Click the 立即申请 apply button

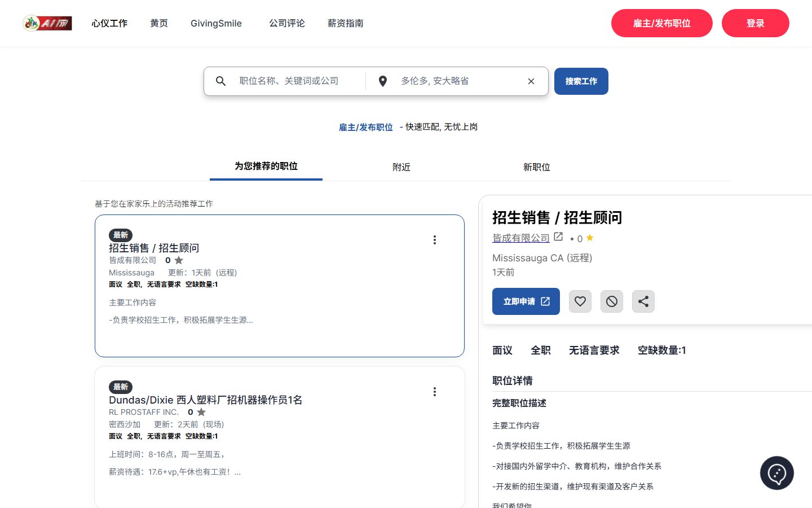pos(526,301)
